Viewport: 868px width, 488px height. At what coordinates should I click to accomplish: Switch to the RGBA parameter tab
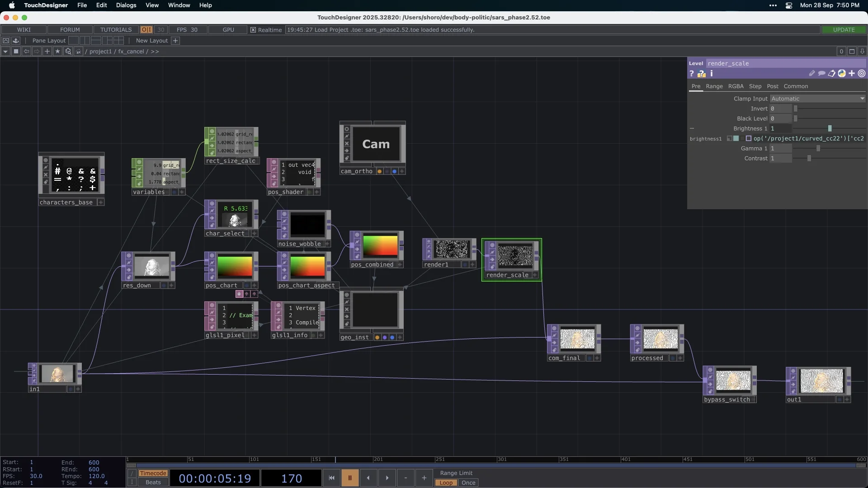(736, 86)
